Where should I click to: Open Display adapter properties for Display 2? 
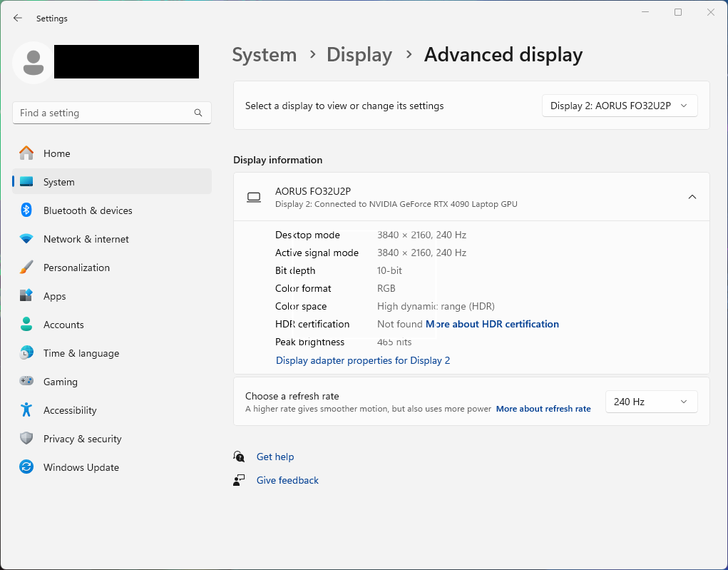(x=363, y=360)
